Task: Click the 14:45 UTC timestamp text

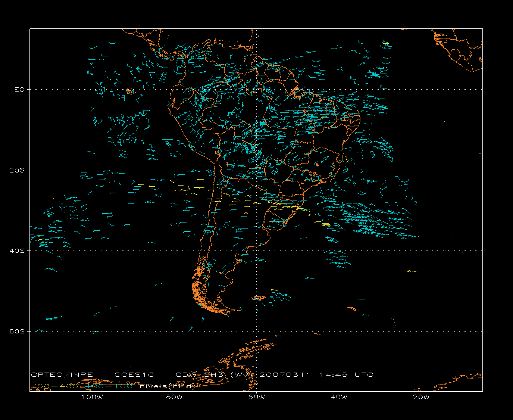Action: pos(346,374)
